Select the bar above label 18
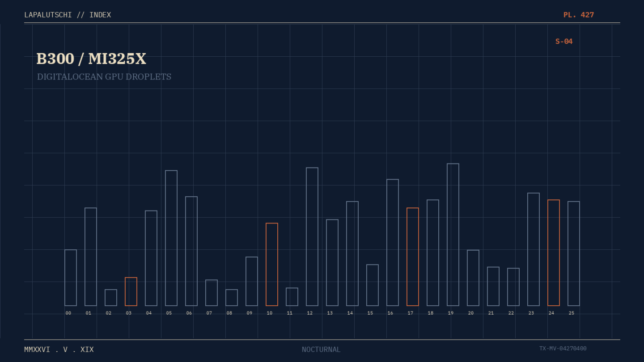The width and height of the screenshot is (644, 362). pyautogui.click(x=433, y=253)
